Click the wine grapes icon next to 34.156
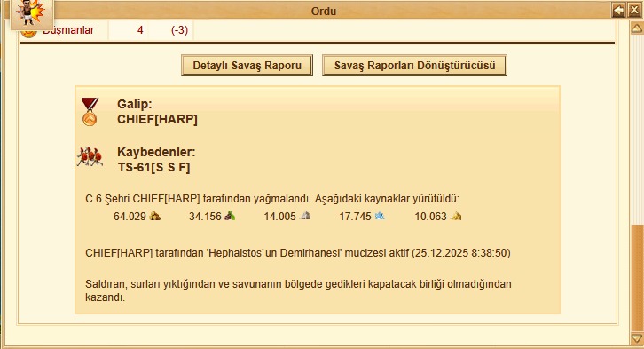This screenshot has height=349, width=644. click(x=230, y=216)
